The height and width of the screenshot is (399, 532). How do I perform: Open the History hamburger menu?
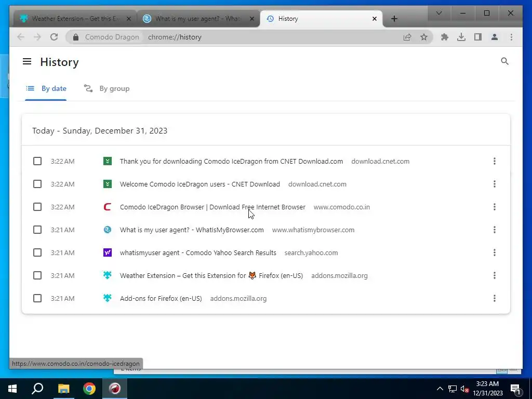(x=27, y=61)
